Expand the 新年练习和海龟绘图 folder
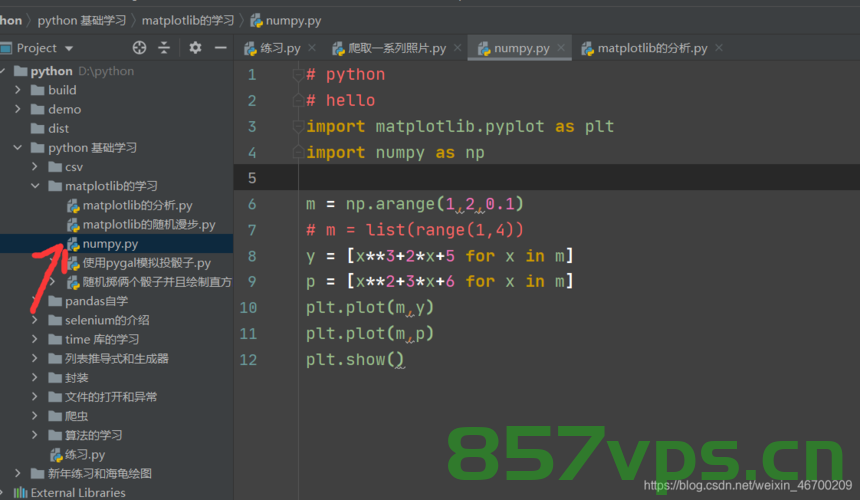 (x=18, y=474)
